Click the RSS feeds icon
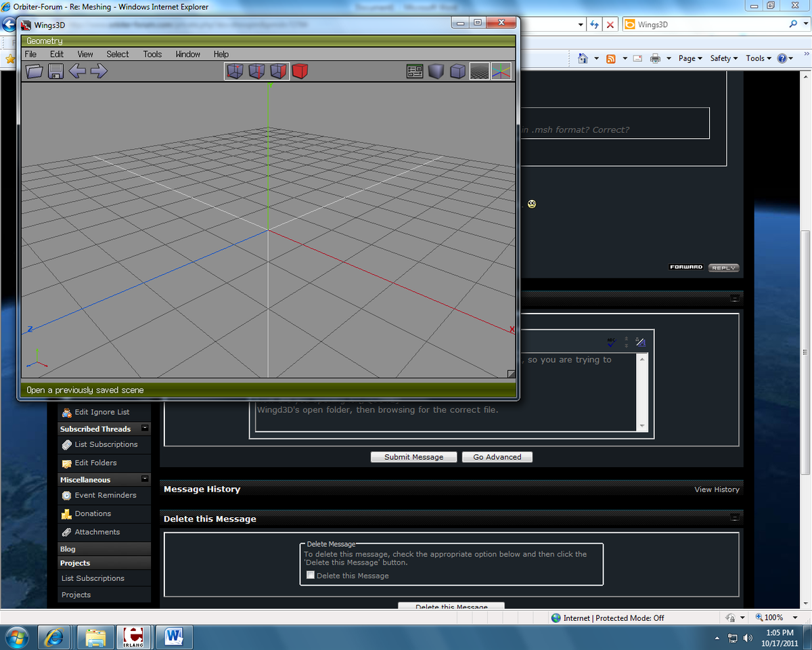 [611, 58]
